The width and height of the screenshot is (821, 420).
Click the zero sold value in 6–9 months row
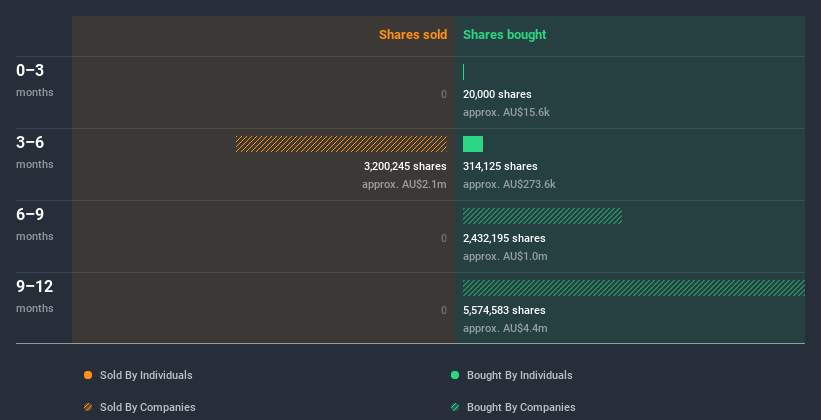point(444,238)
